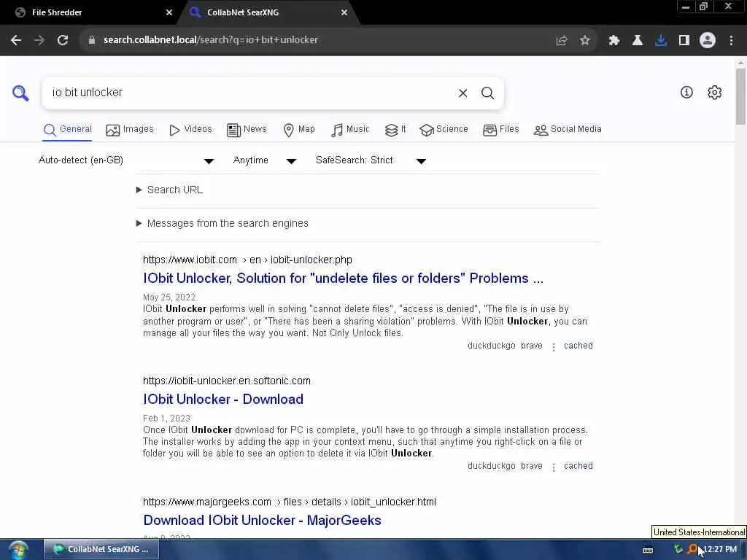The width and height of the screenshot is (747, 560).
Task: Open the Windows Start button
Action: 18,550
